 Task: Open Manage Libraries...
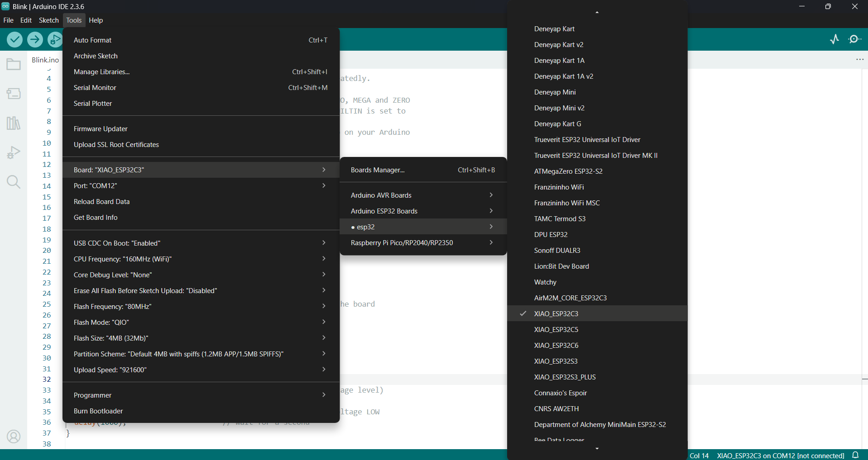[x=201, y=71]
